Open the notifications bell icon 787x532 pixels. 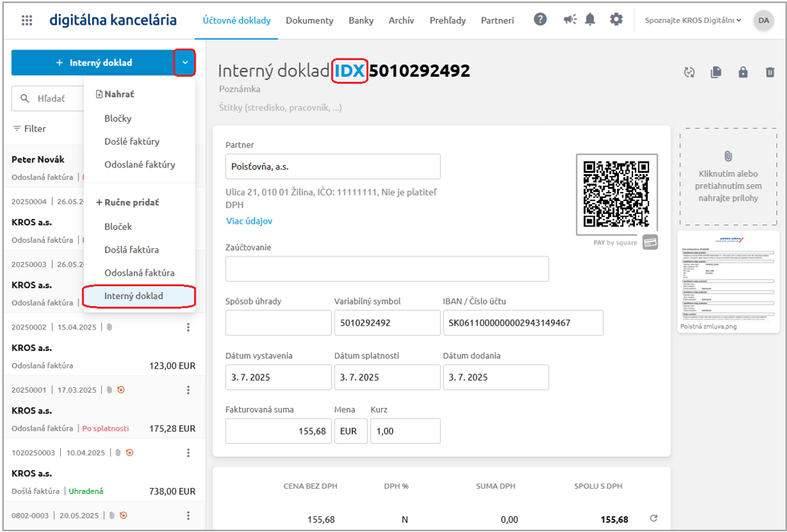(x=591, y=20)
